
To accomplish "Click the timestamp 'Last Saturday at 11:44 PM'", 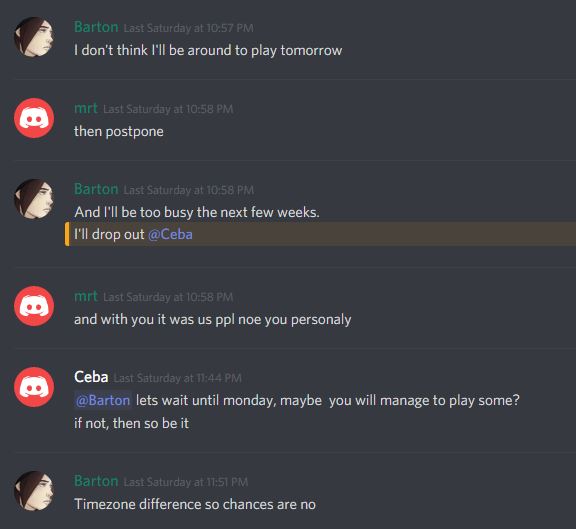I will pos(178,378).
